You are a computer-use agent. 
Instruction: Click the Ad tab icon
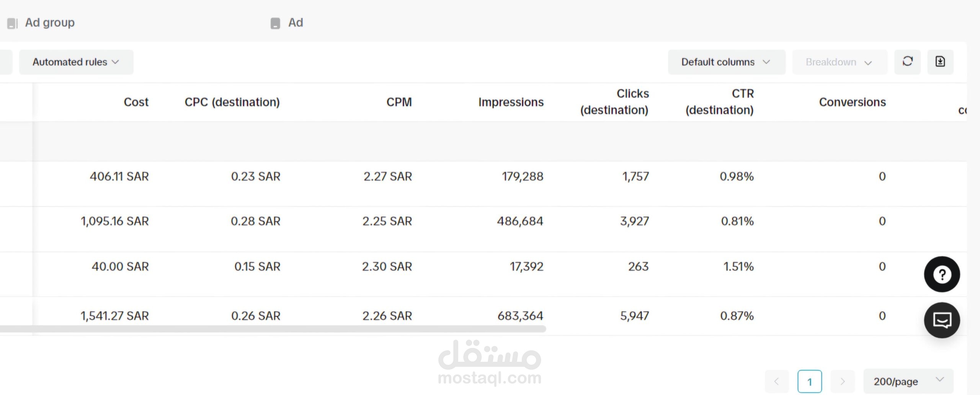275,23
